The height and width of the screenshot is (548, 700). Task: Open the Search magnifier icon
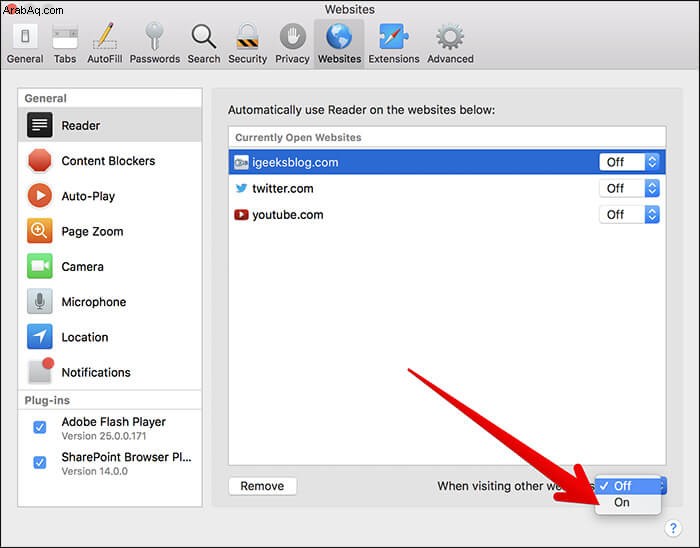pos(204,36)
